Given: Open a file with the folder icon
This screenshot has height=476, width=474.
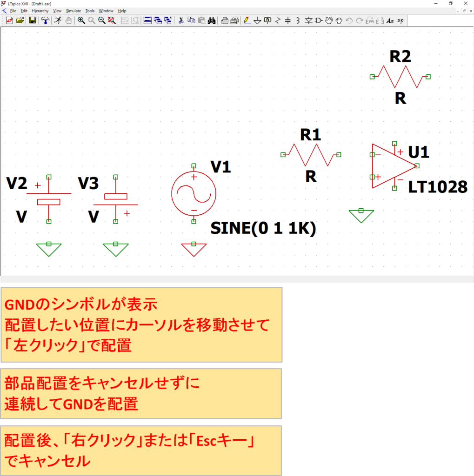Looking at the screenshot, I should (20, 20).
